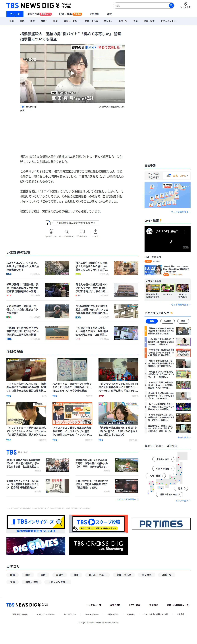
Task: Open the PR TIMES banner
Action: click(161, 524)
